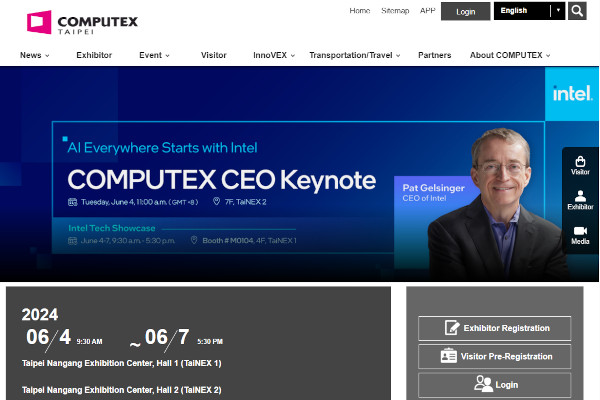Open the Media camera sidebar icon

tap(580, 235)
